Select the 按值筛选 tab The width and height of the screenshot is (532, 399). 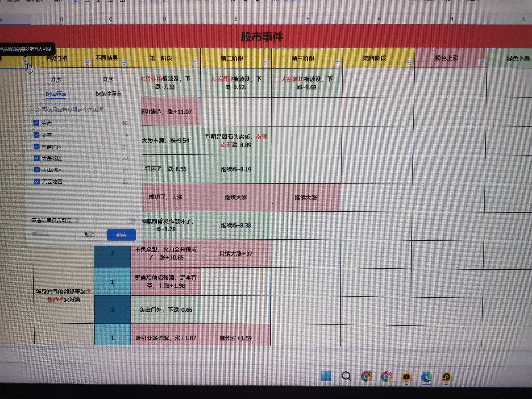click(56, 93)
